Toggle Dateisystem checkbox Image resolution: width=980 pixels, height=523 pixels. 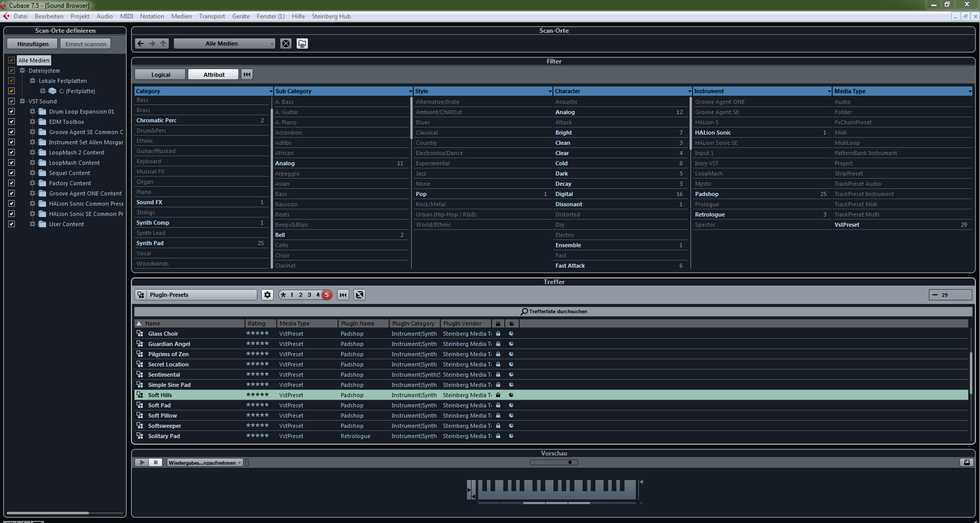(x=11, y=71)
